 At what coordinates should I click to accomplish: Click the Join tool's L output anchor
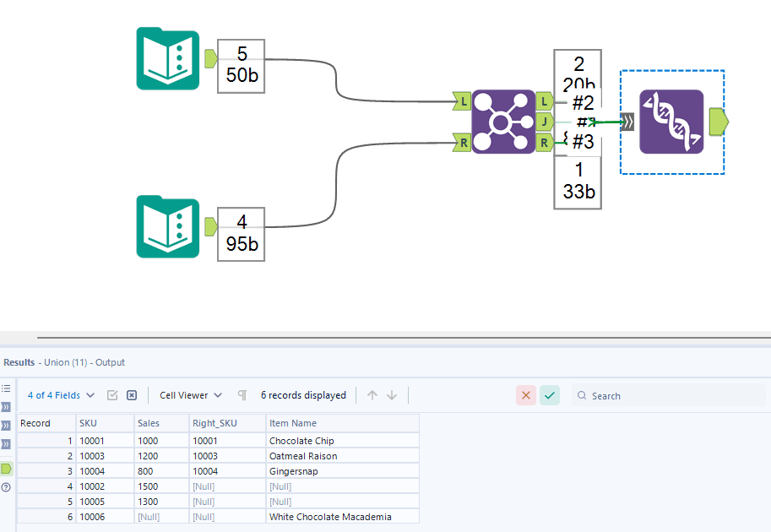point(545,101)
